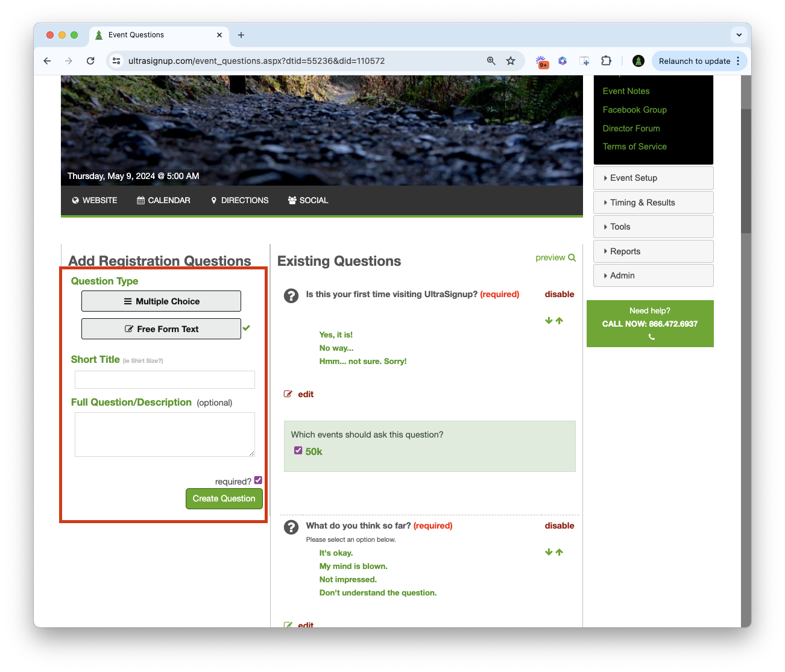The width and height of the screenshot is (785, 672).
Task: Open Director Forum link
Action: point(631,128)
